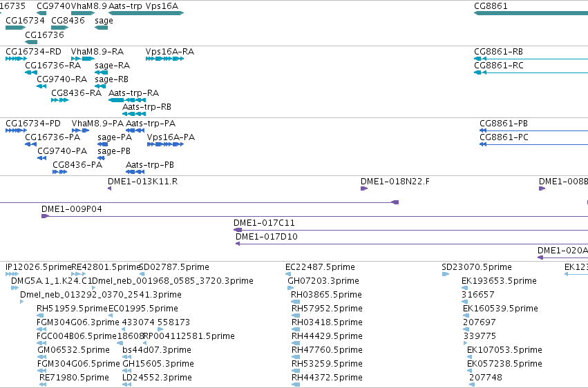Click protein CG8861-PC
The height and width of the screenshot is (388, 588).
click(533, 144)
